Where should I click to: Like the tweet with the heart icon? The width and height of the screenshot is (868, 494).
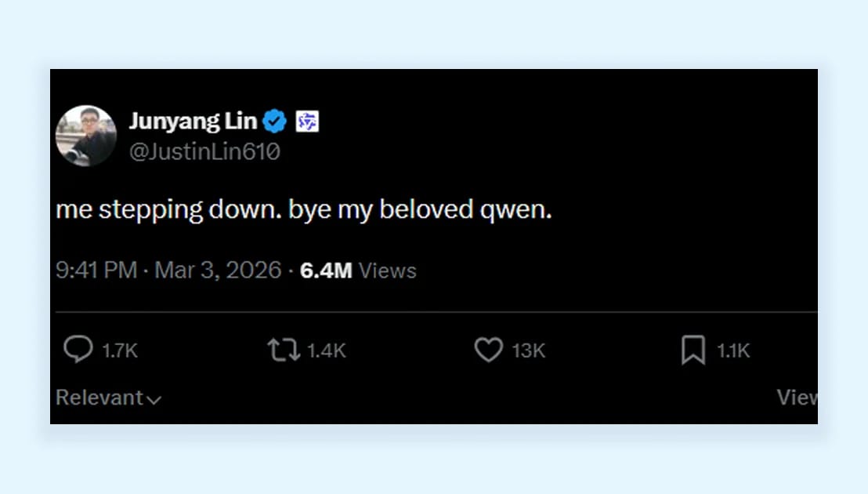(x=488, y=350)
